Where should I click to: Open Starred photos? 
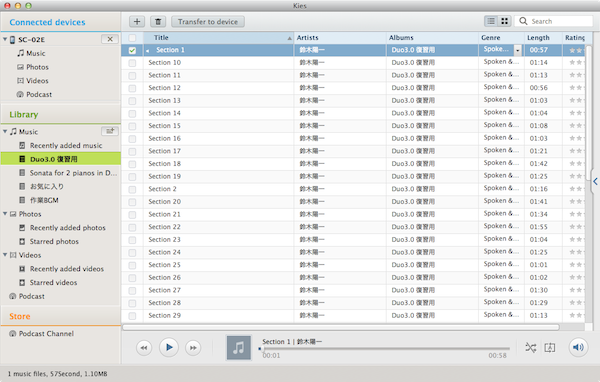click(49, 242)
